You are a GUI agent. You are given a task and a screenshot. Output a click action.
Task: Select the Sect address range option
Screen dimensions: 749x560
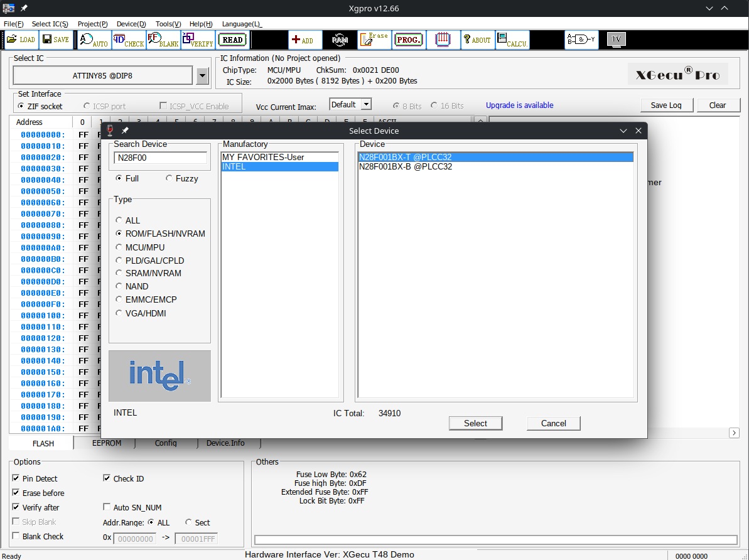(197, 522)
